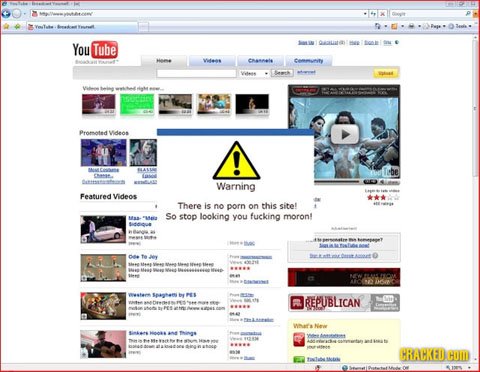Switch to the Videos tab
This screenshot has width=480, height=372.
click(212, 61)
